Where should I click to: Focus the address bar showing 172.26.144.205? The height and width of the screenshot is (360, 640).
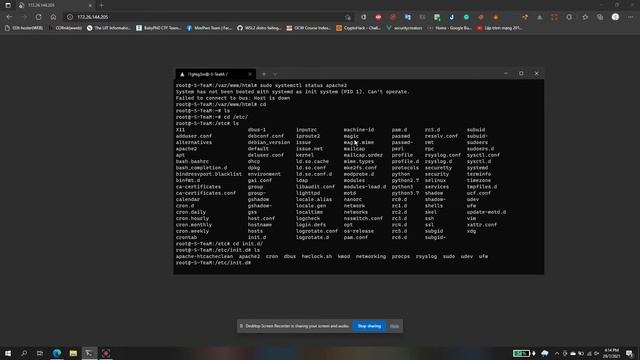(x=206, y=17)
